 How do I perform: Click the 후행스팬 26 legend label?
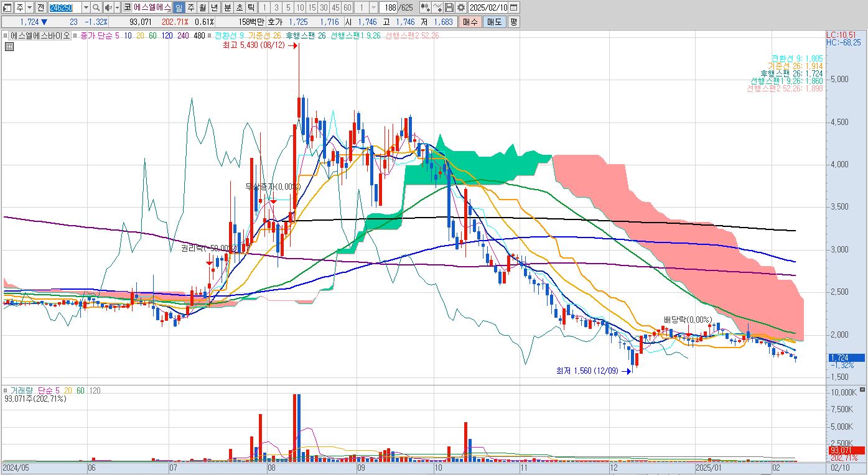tap(306, 35)
